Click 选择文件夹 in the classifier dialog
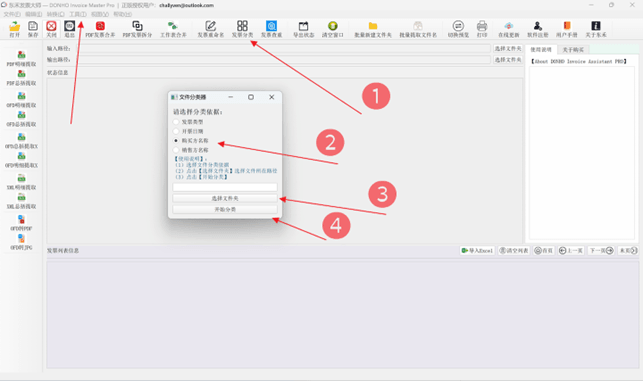Screen dimensions: 643x381 point(225,198)
